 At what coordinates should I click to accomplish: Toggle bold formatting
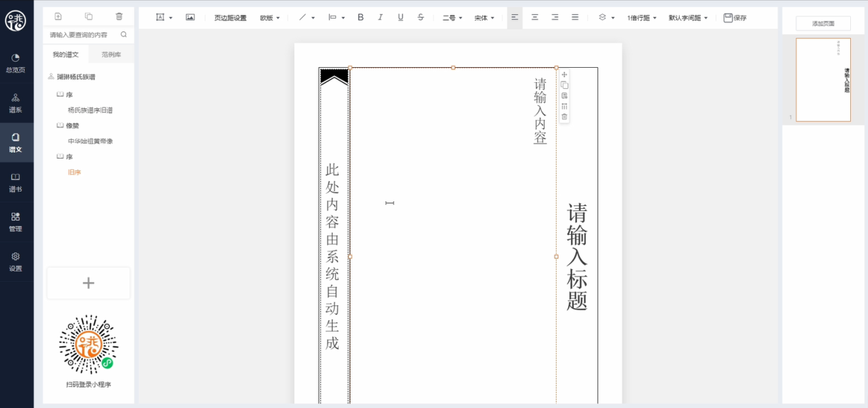coord(361,18)
